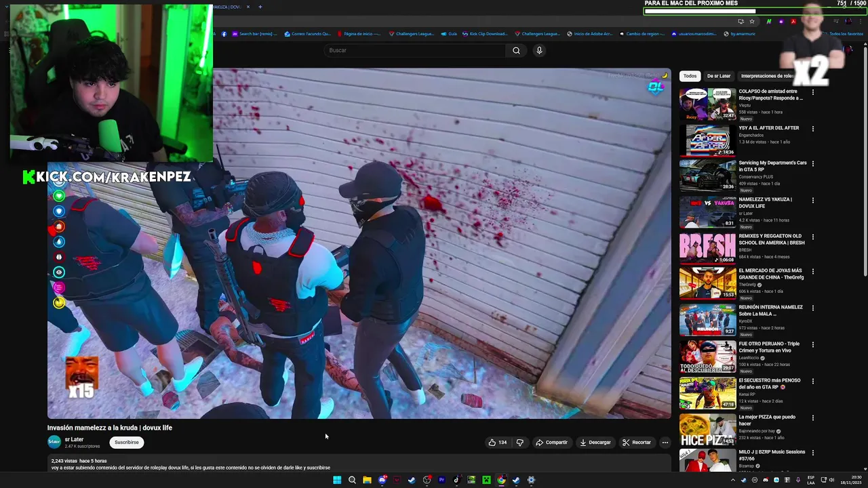Image resolution: width=868 pixels, height=488 pixels.
Task: Open Adobe Premiere Pro from taskbar
Action: tap(441, 480)
